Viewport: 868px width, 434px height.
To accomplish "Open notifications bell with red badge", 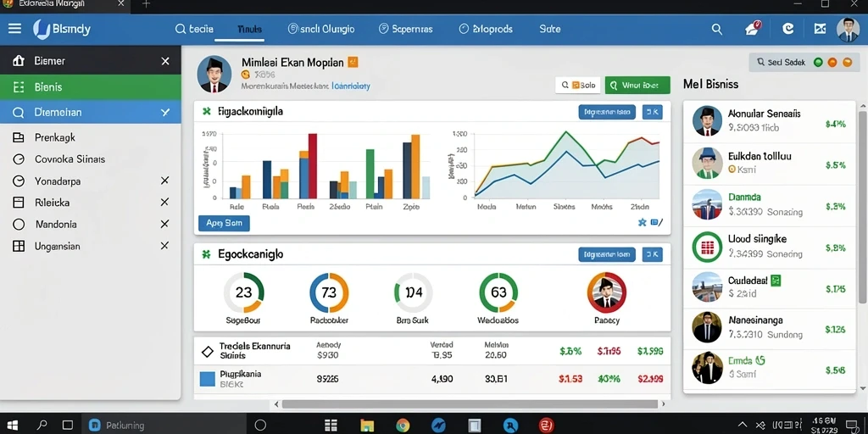I will [753, 29].
